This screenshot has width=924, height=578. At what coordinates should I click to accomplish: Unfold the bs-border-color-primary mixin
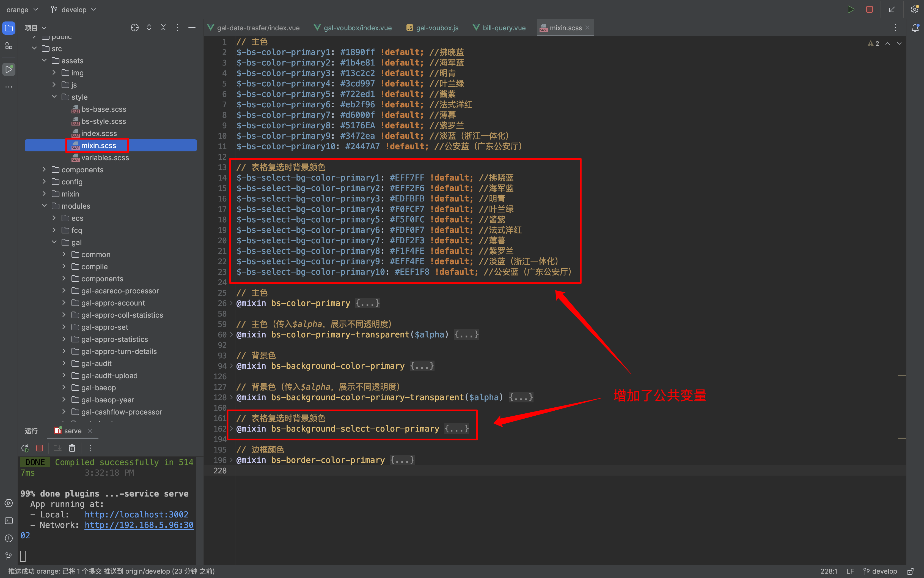[x=231, y=460]
